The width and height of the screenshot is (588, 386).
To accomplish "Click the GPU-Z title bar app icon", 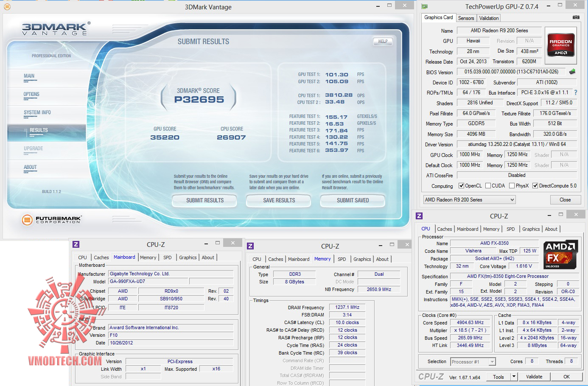I will click(x=424, y=6).
